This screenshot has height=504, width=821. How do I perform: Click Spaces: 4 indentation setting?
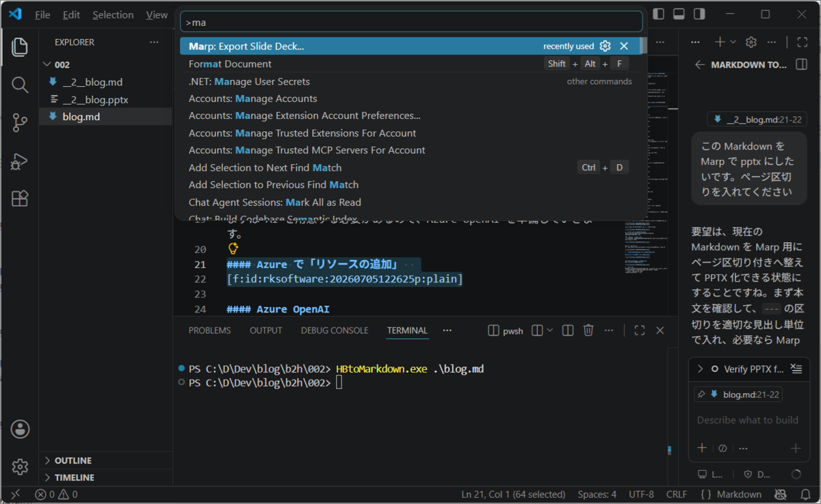pyautogui.click(x=597, y=494)
